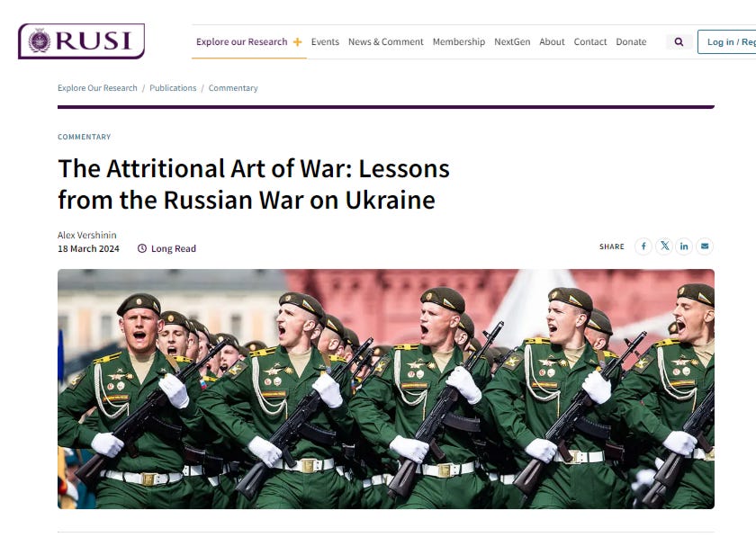756x537 pixels.
Task: Share article on X
Action: 664,246
